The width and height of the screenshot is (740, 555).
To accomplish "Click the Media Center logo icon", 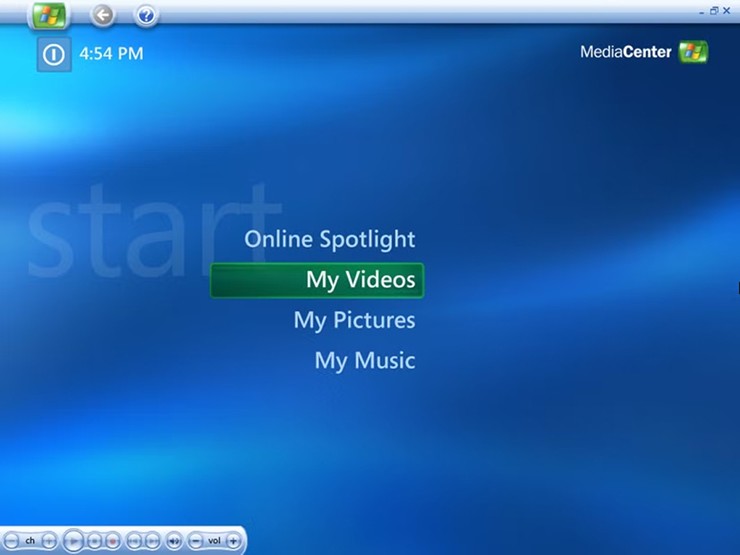I will coord(692,52).
